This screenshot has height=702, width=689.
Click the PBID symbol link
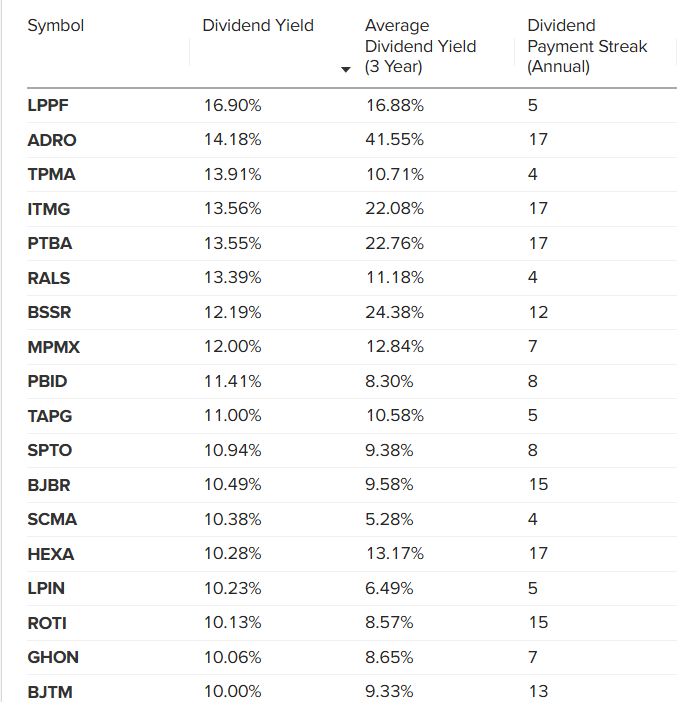[48, 381]
